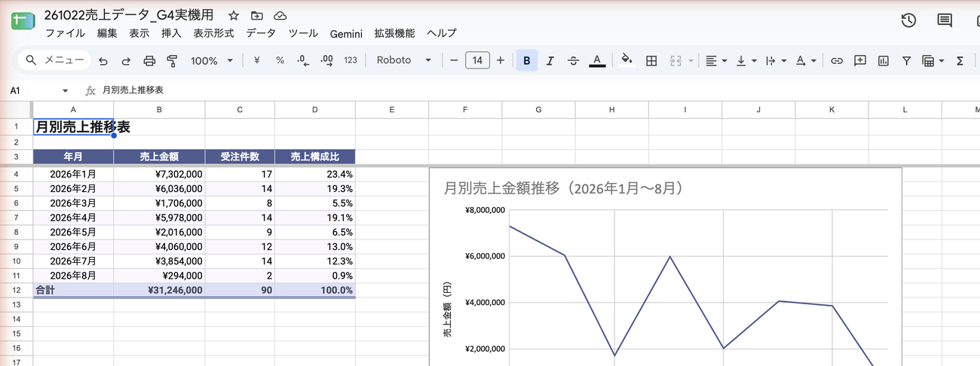Screen dimensions: 980x366
Task: Open the 拡張機能 menu
Action: (x=394, y=34)
